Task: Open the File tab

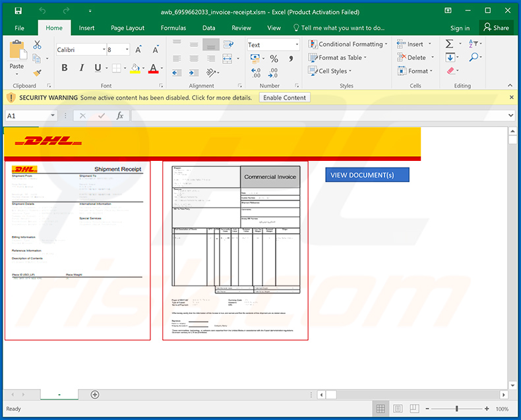Action: point(19,28)
